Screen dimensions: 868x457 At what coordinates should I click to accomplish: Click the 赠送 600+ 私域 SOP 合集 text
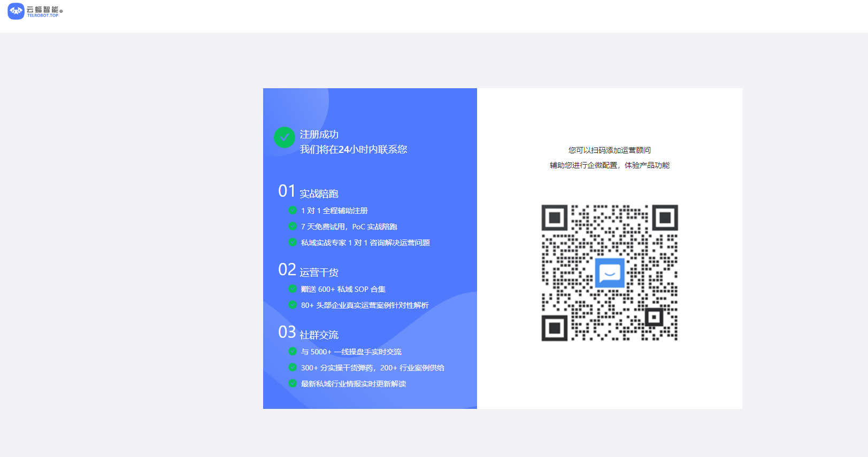343,289
